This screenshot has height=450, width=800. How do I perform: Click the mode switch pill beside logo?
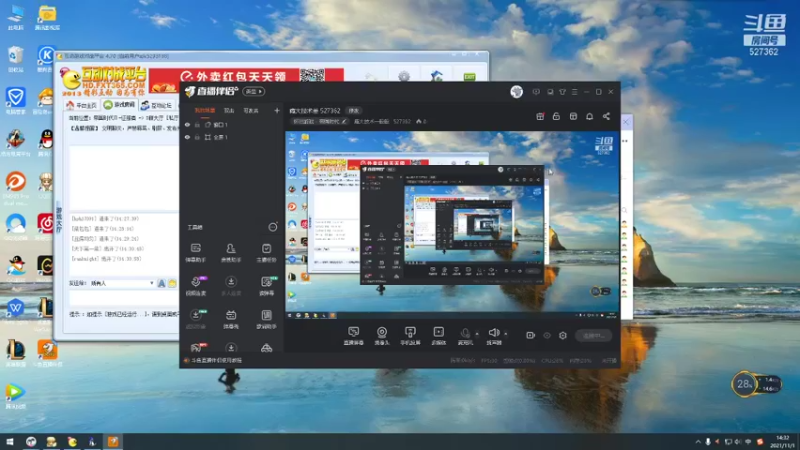[254, 91]
